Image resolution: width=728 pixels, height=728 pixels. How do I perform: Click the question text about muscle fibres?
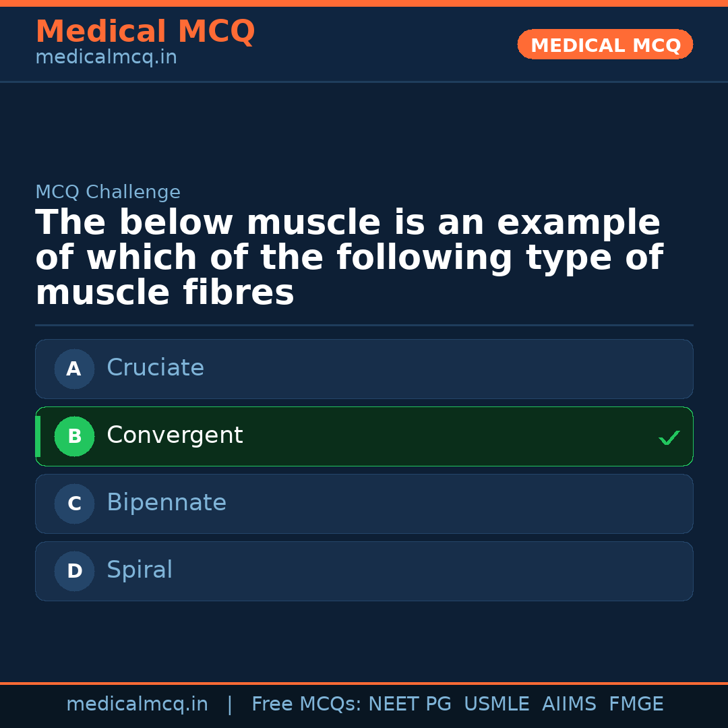348,256
